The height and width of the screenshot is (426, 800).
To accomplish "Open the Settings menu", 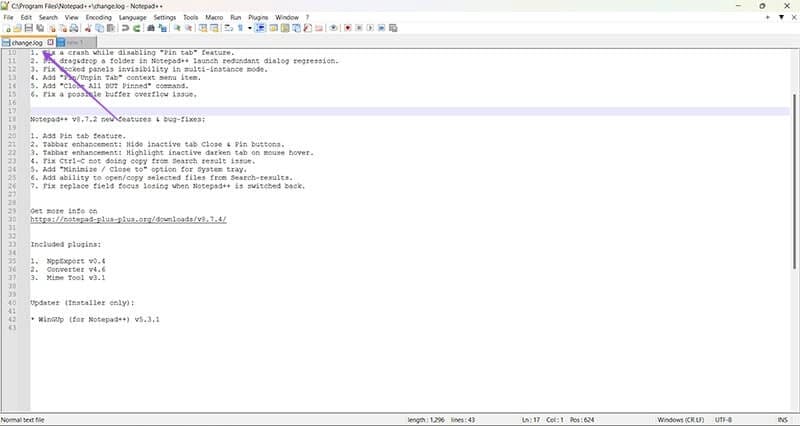I will [165, 17].
